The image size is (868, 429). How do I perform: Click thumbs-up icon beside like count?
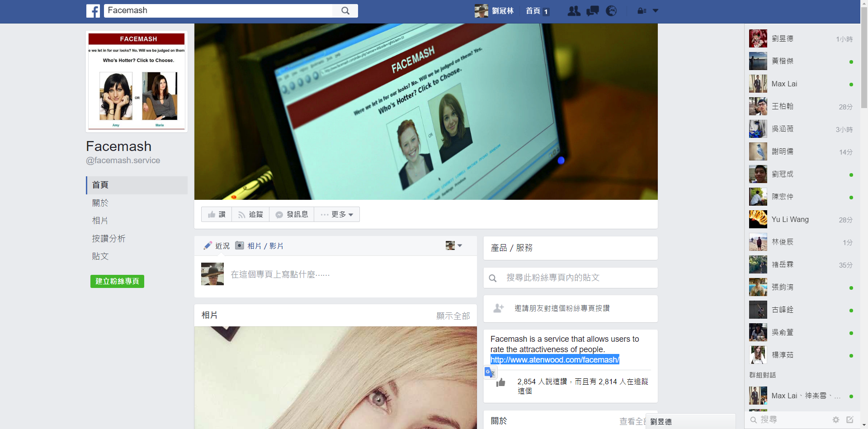point(500,383)
